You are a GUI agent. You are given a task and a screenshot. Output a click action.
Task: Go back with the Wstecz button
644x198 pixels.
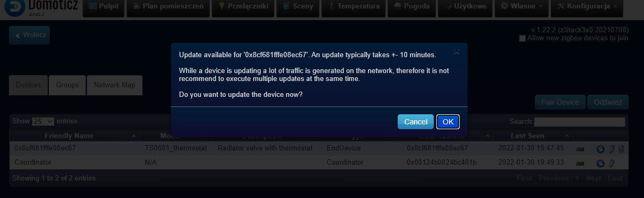coord(30,35)
